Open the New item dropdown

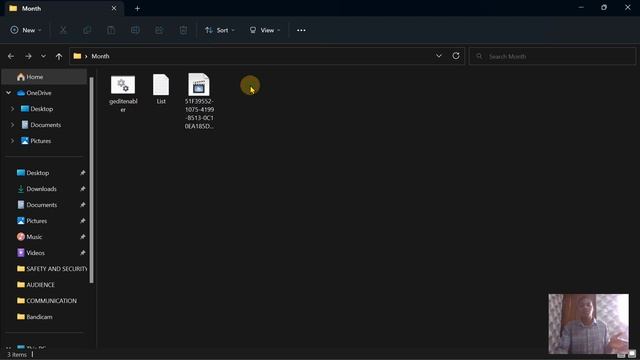pyautogui.click(x=26, y=30)
